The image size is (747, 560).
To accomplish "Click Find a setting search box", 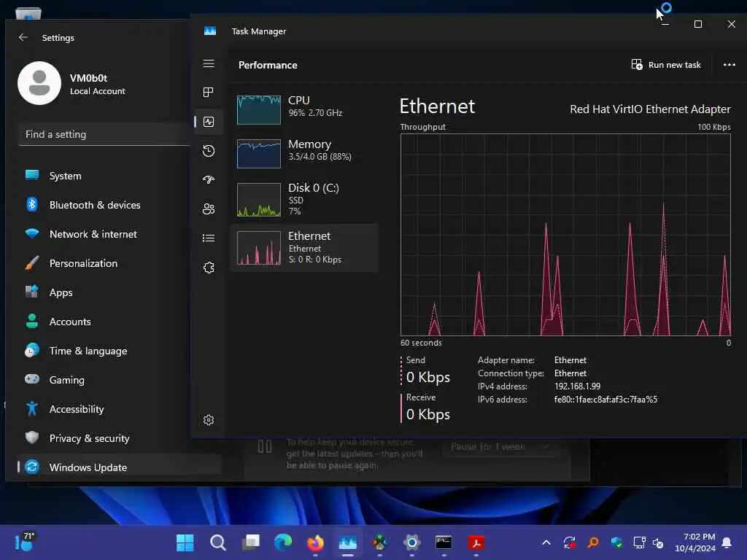I will (104, 134).
